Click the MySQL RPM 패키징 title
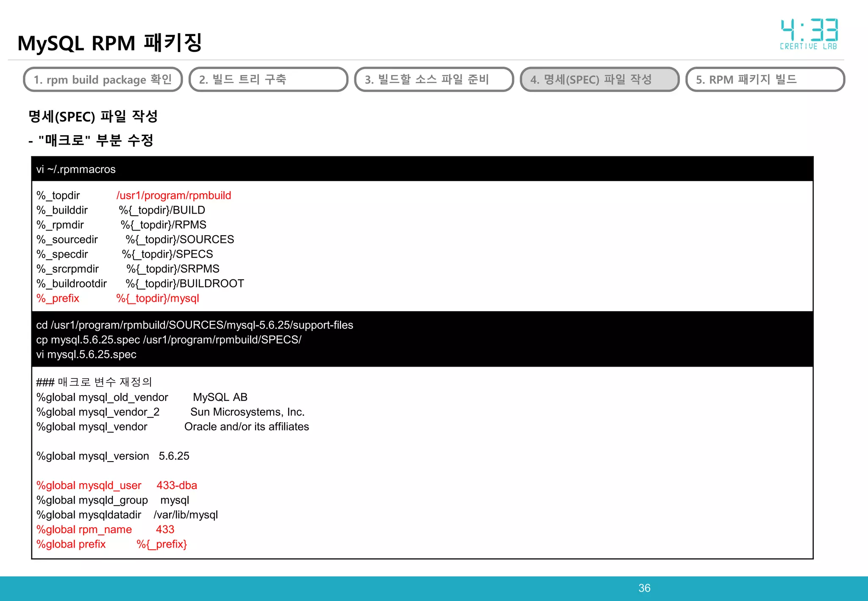The height and width of the screenshot is (601, 868). tap(109, 43)
